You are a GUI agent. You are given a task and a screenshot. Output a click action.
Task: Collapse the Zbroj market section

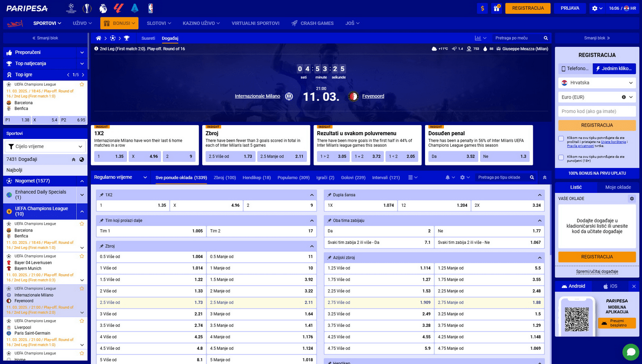[x=312, y=246]
